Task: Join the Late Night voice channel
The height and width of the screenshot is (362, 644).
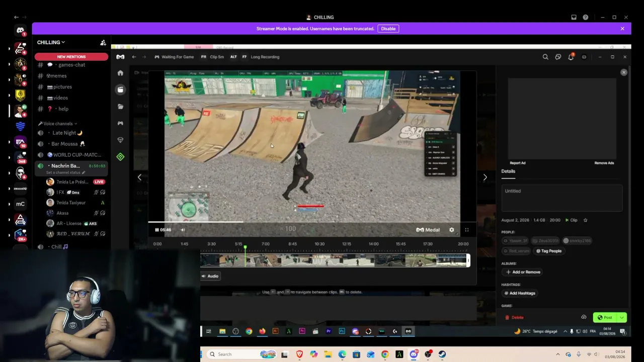Action: [71, 133]
